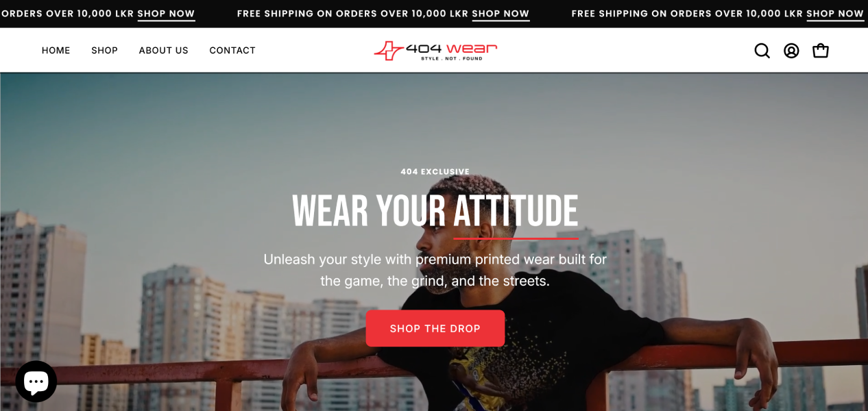Click the middle FREE SHIPPING announcement text
Viewport: 868px width, 411px height.
[x=353, y=14]
